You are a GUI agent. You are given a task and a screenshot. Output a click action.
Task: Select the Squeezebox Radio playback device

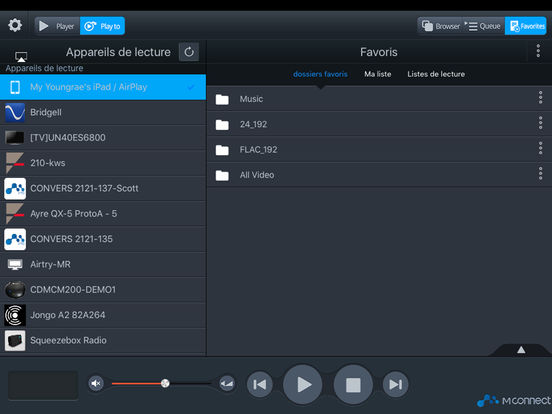click(103, 340)
